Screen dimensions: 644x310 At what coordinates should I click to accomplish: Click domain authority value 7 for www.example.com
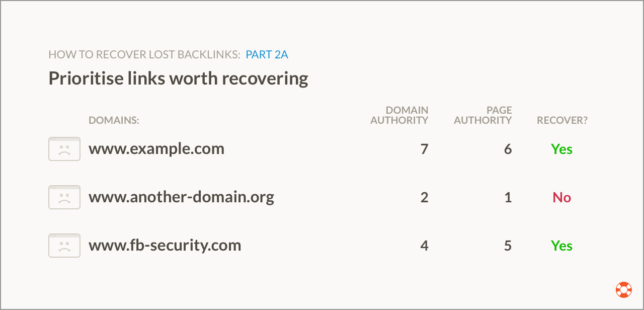pyautogui.click(x=425, y=149)
